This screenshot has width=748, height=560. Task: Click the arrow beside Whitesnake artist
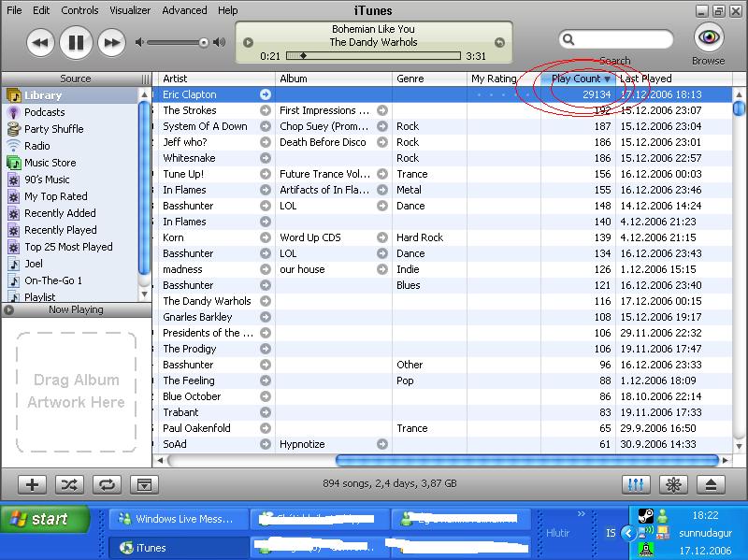266,158
